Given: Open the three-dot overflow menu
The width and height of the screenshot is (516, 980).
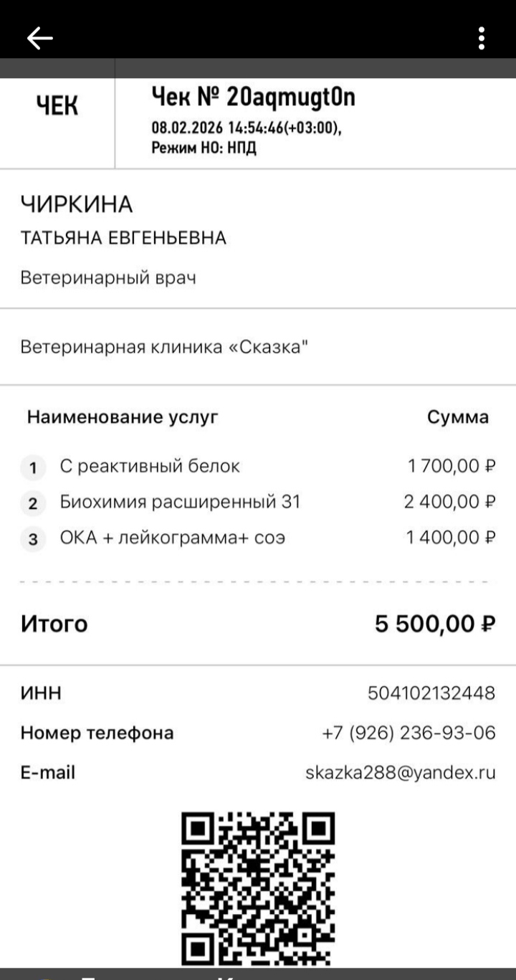Looking at the screenshot, I should click(482, 39).
